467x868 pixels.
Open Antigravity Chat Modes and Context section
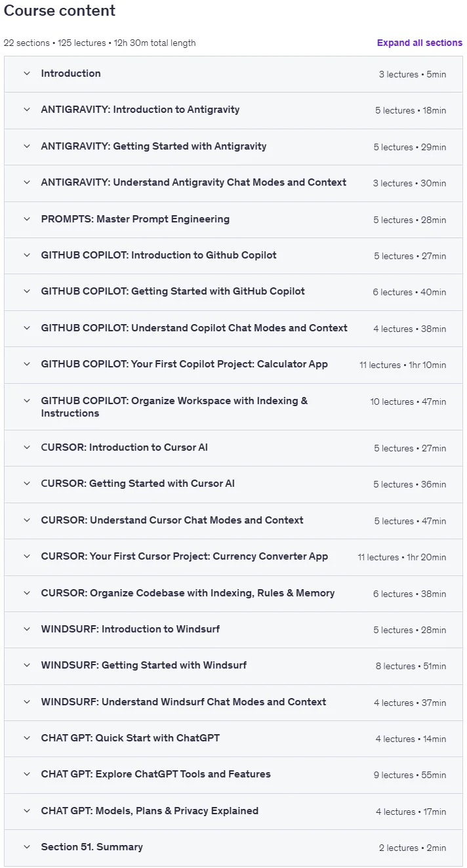point(233,183)
